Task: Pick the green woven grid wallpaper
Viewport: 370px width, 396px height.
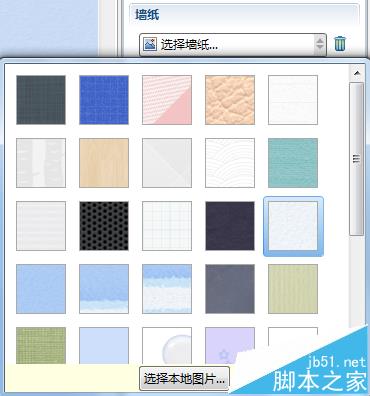Action: [41, 346]
